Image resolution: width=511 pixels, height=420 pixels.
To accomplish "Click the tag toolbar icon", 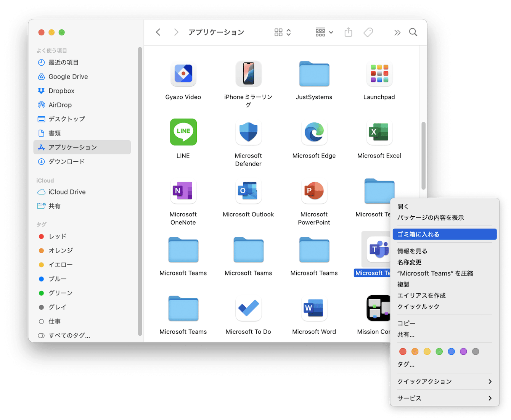I will pos(368,32).
